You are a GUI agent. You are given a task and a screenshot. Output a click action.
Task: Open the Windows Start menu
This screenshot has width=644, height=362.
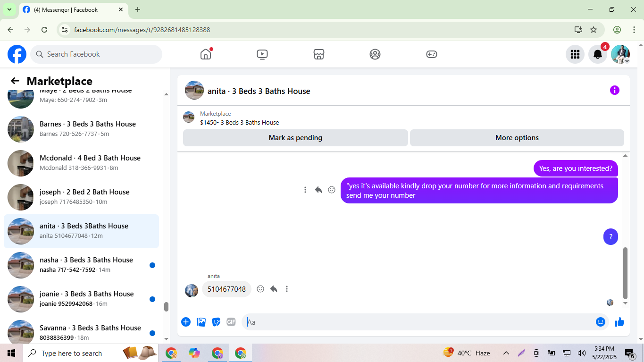pos(11,353)
